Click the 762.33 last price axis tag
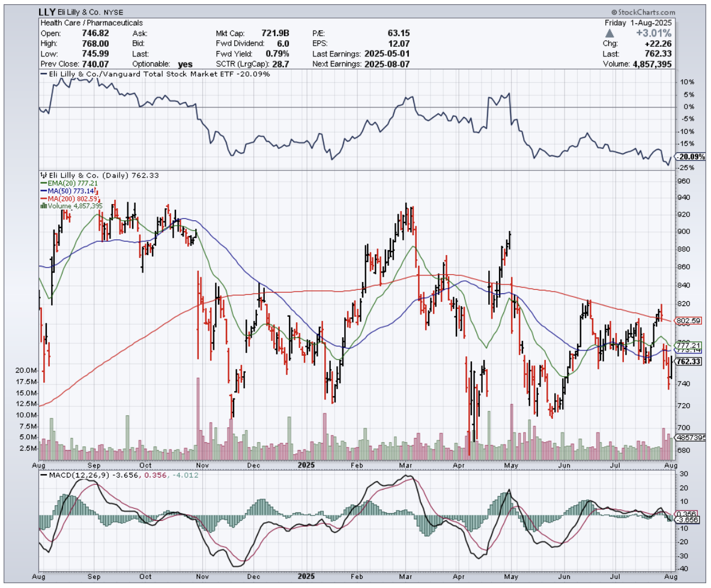Screen dimensions: 711x588 pos(689,361)
